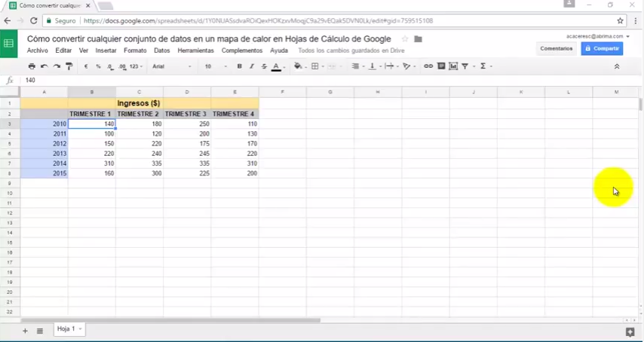The width and height of the screenshot is (644, 342).
Task: Select cell containing TRIMESTRE 3 header
Action: (186, 114)
